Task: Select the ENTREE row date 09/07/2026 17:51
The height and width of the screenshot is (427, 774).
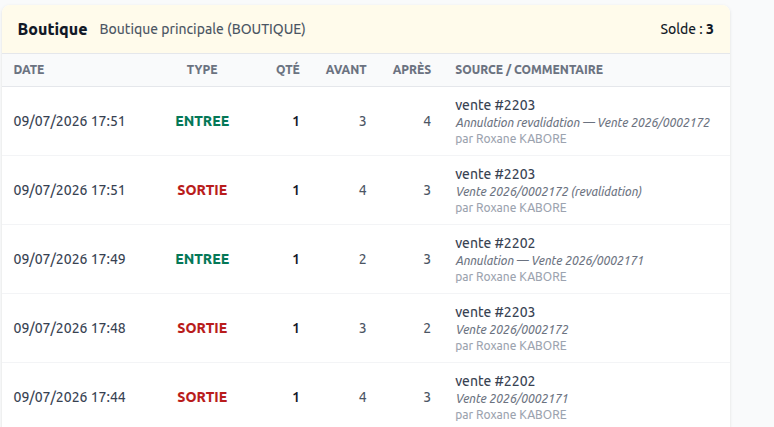Action: tap(69, 121)
